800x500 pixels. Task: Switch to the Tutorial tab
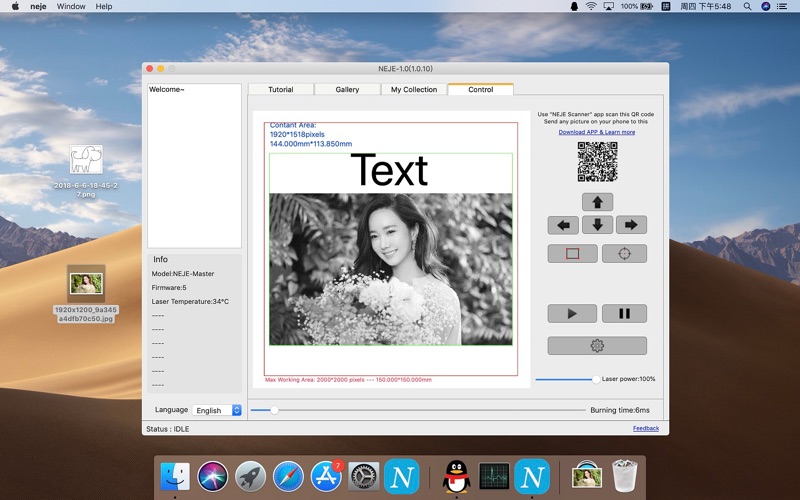281,89
